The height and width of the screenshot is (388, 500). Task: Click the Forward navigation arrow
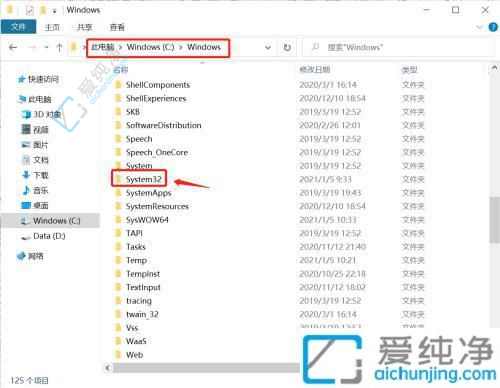pyautogui.click(x=32, y=48)
